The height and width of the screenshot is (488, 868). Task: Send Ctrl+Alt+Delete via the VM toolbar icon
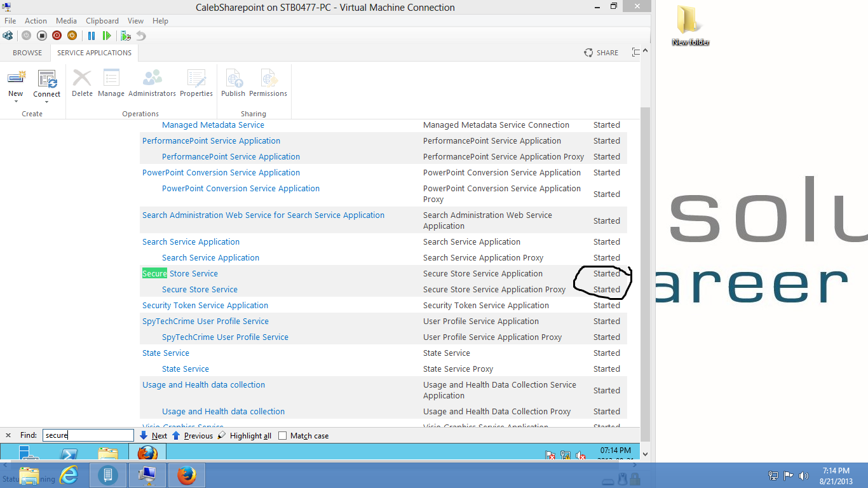coord(8,36)
